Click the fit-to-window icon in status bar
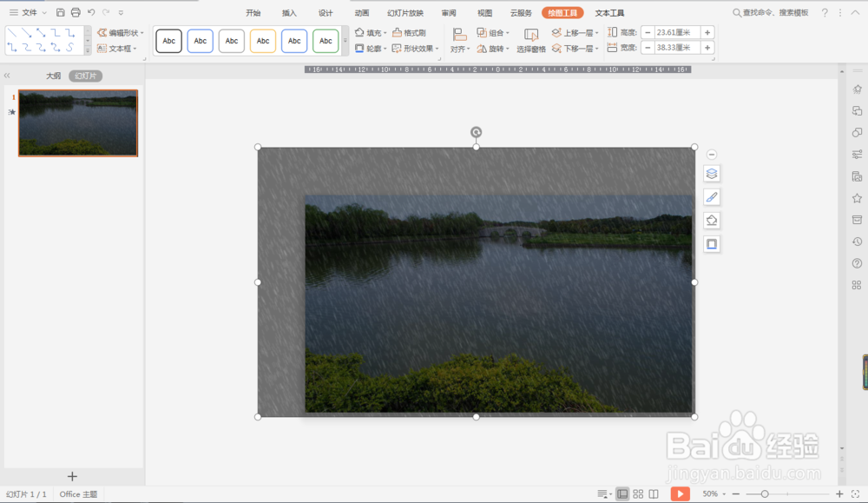 [855, 493]
